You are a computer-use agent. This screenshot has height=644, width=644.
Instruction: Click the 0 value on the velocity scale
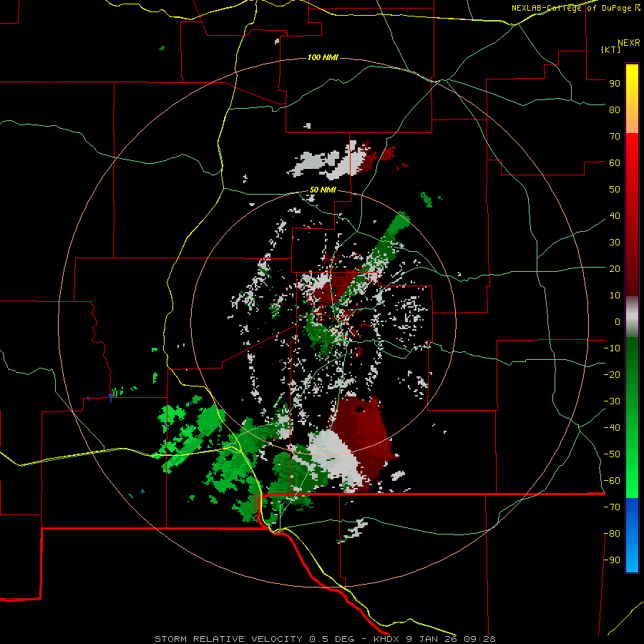pos(618,321)
